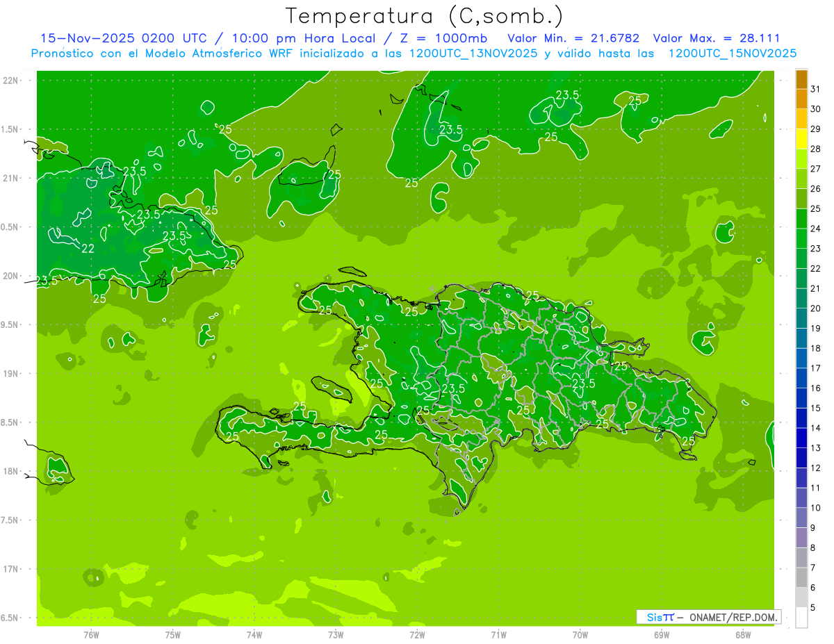Select the yellow swatch between 28 and 29

[801, 139]
